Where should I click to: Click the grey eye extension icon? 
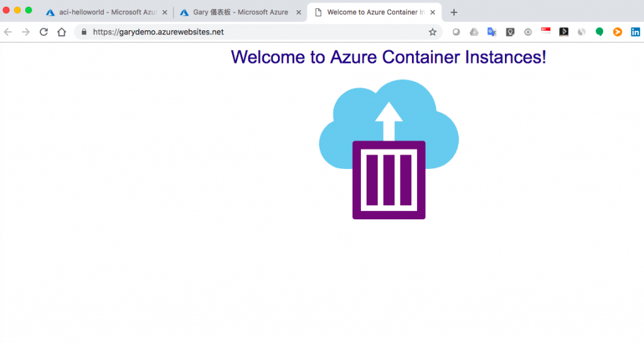coord(528,32)
